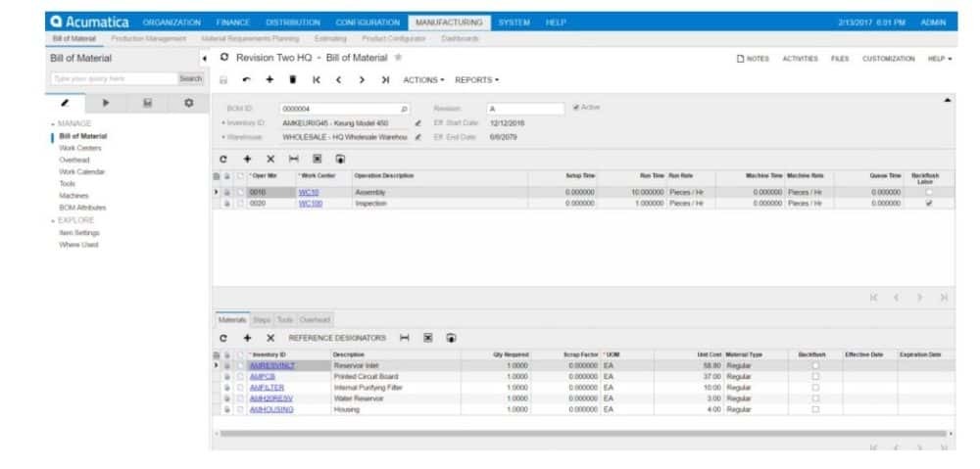Open the WC100 work center link
The height and width of the screenshot is (469, 980).
click(310, 204)
